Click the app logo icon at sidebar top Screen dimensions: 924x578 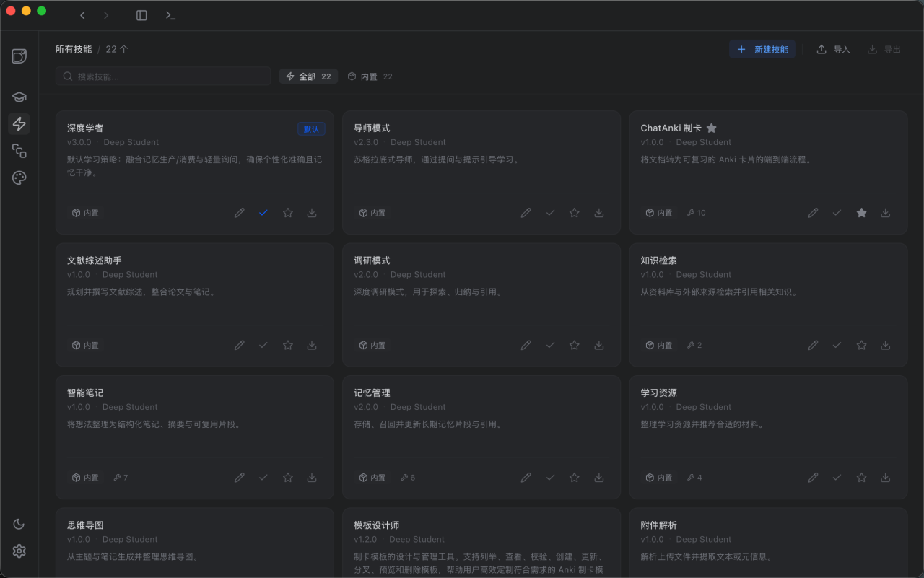(x=19, y=56)
